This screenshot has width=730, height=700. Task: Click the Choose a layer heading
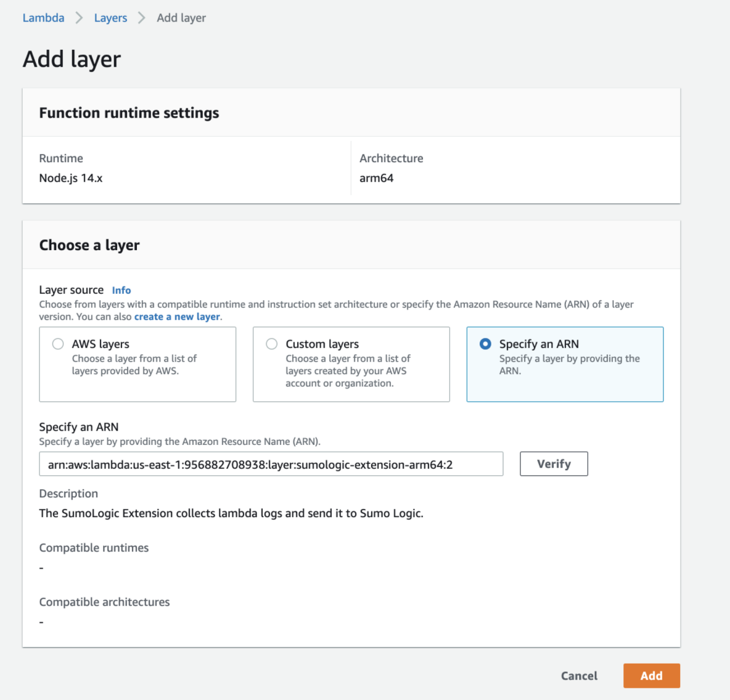[89, 245]
